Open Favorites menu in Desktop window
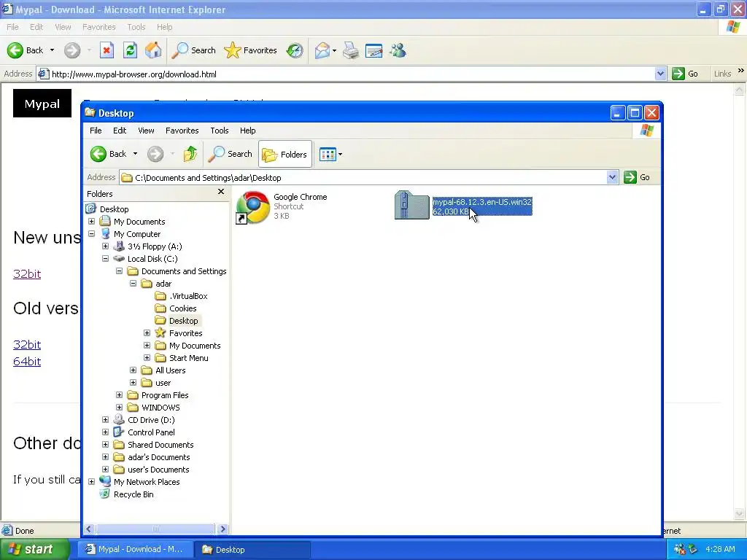The width and height of the screenshot is (747, 560). click(x=182, y=131)
